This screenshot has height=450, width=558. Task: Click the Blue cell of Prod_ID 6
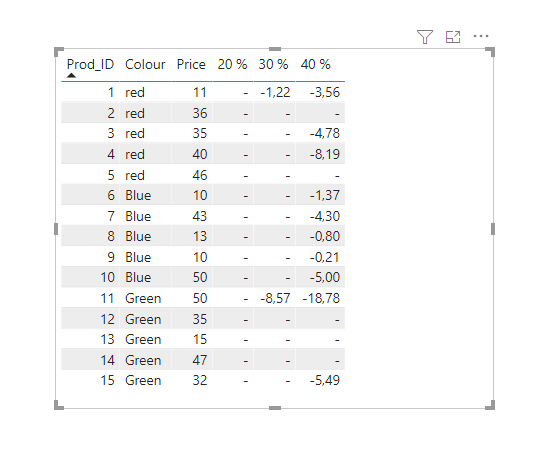point(138,195)
